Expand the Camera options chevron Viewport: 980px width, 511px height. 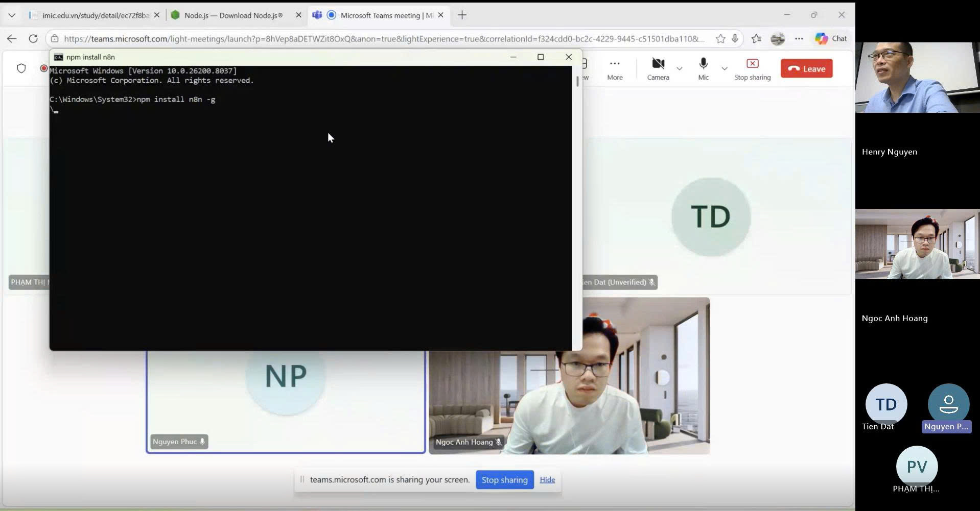(679, 68)
